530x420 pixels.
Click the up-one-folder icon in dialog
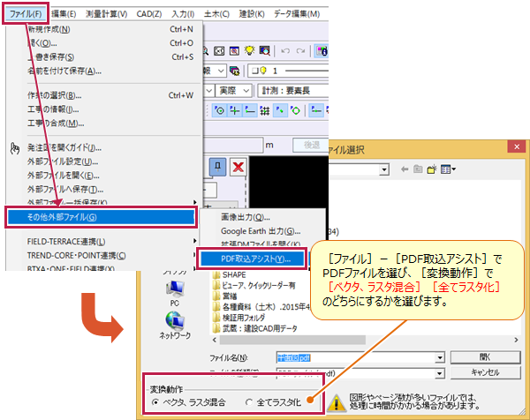[418, 169]
